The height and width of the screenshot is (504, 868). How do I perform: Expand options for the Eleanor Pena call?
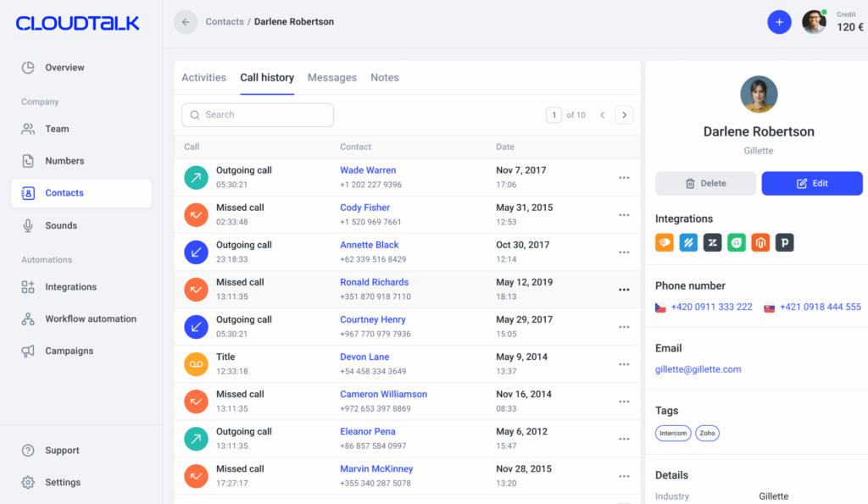tap(624, 438)
